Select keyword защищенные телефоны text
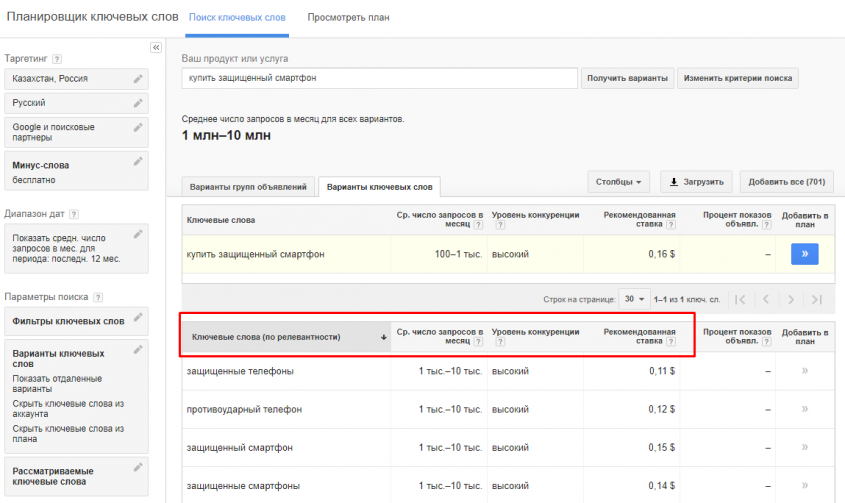The image size is (845, 503). 240,371
